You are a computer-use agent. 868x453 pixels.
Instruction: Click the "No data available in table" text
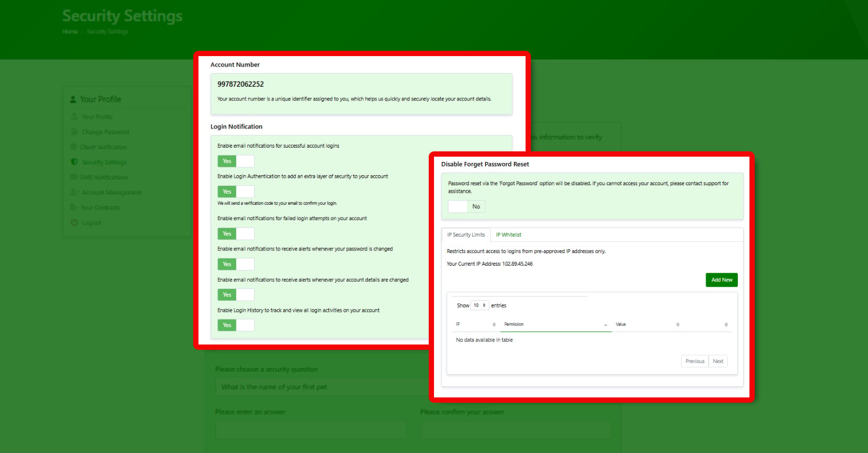coord(484,340)
